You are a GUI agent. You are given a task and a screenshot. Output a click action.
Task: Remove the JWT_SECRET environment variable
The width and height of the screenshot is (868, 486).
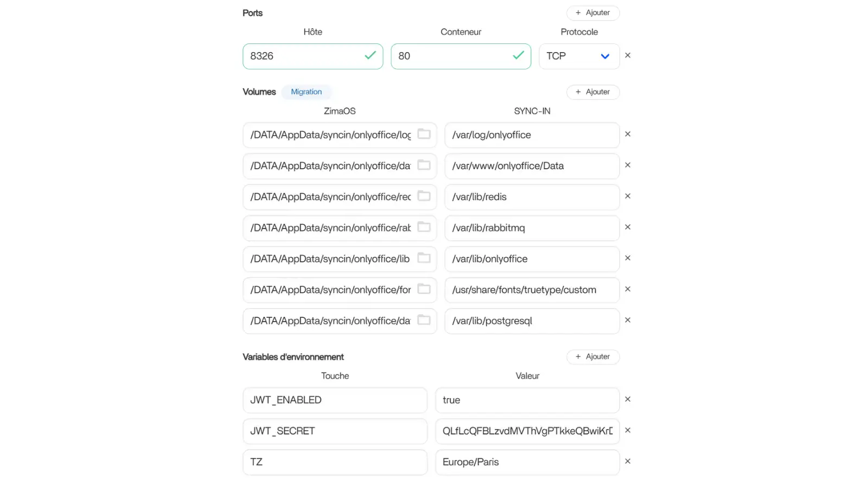click(628, 430)
